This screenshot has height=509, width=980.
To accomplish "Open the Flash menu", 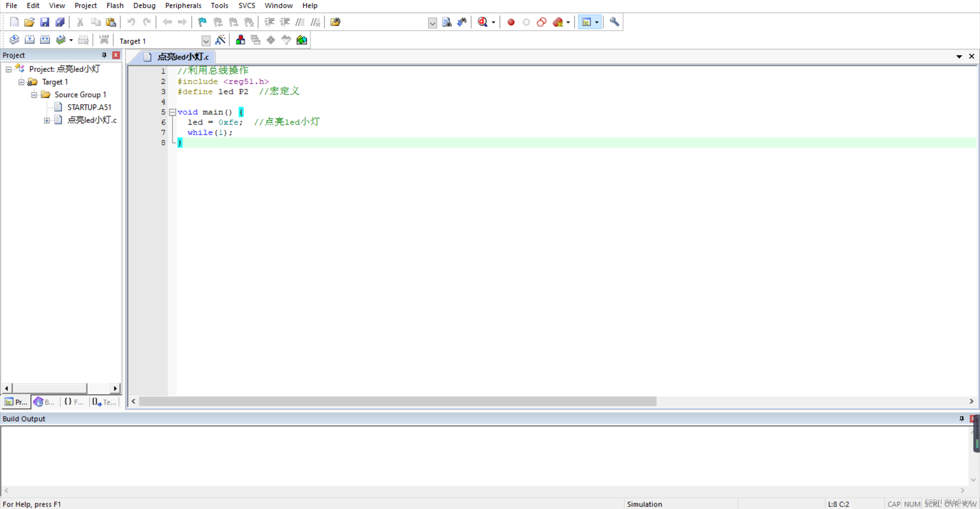I will tap(115, 6).
